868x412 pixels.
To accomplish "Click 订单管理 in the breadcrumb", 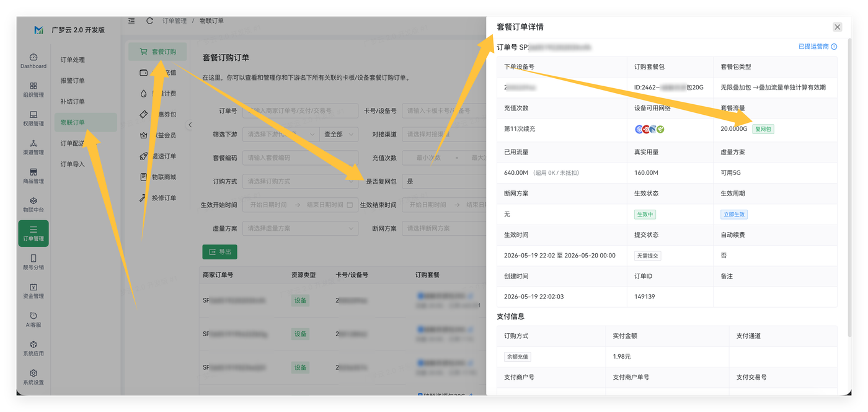I will [x=174, y=20].
